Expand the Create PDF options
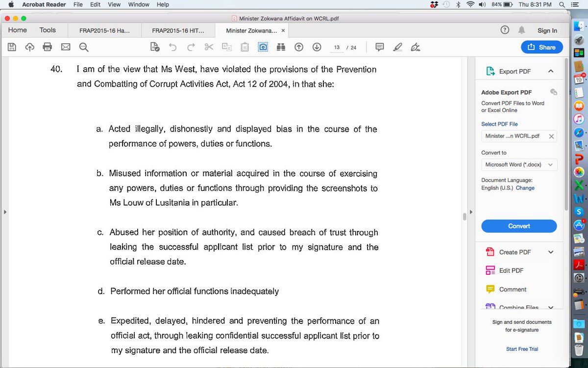588x368 pixels. point(551,252)
